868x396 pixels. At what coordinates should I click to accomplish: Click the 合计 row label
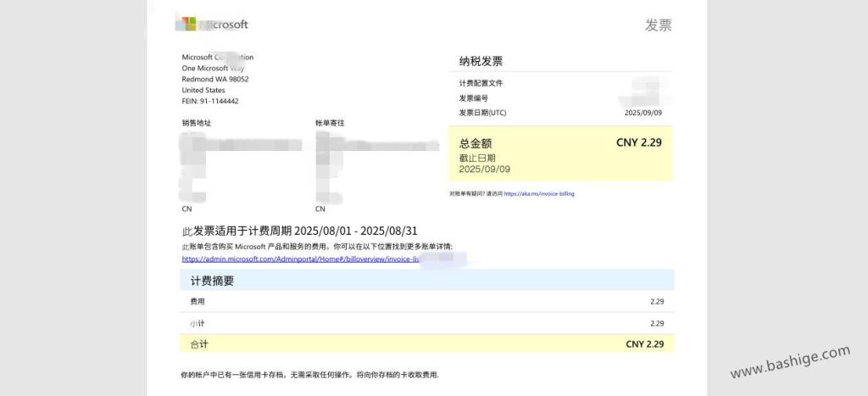tap(199, 344)
